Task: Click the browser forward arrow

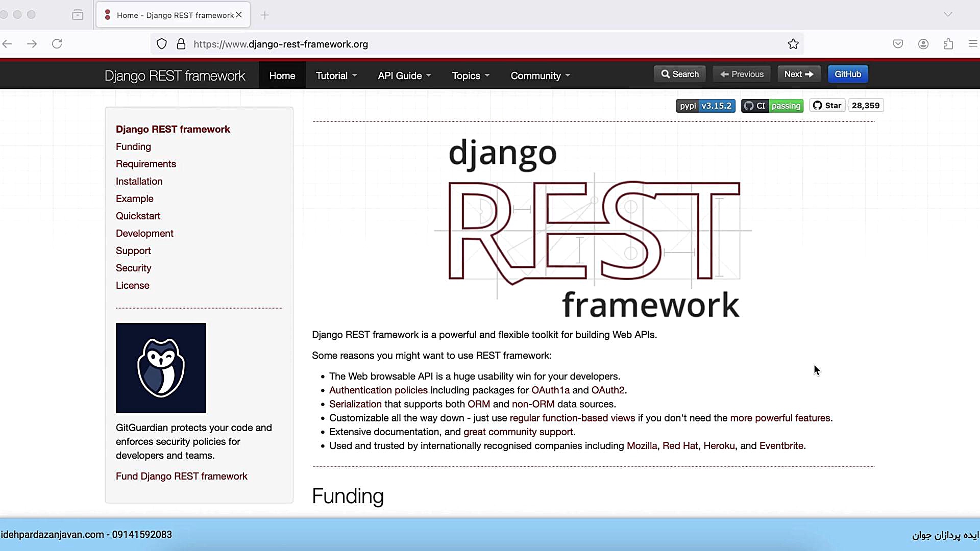Action: (32, 44)
